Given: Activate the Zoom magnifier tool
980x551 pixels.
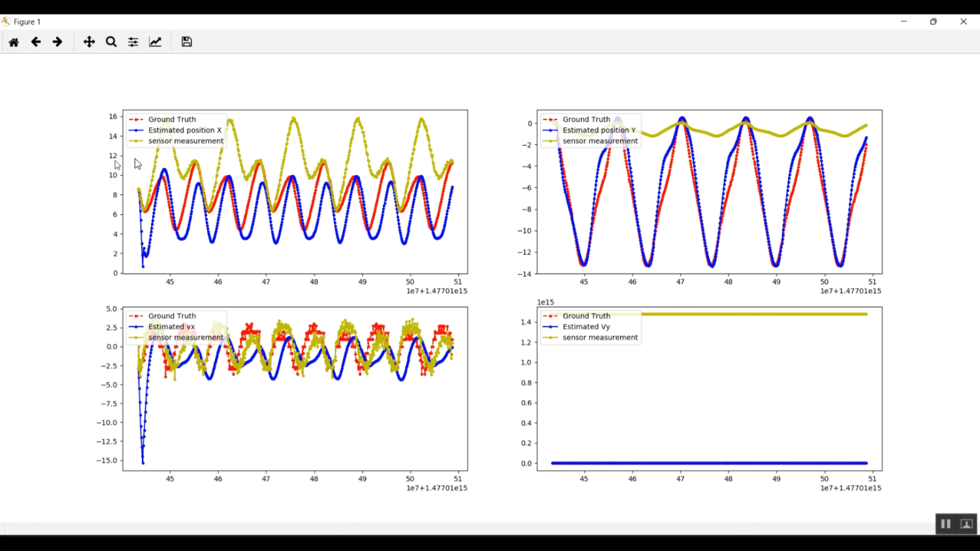Looking at the screenshot, I should tap(111, 42).
